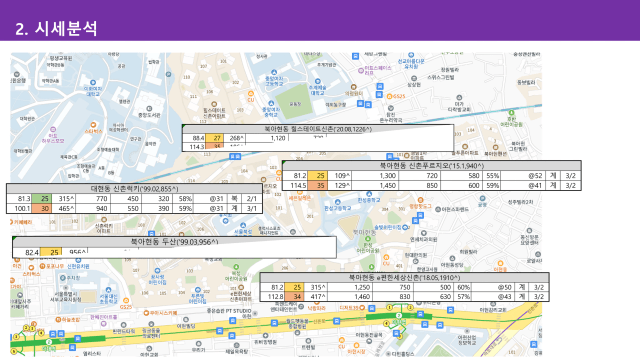Click the gray church icon above 다락방교회
The width and height of the screenshot is (640, 360).
(459, 98)
